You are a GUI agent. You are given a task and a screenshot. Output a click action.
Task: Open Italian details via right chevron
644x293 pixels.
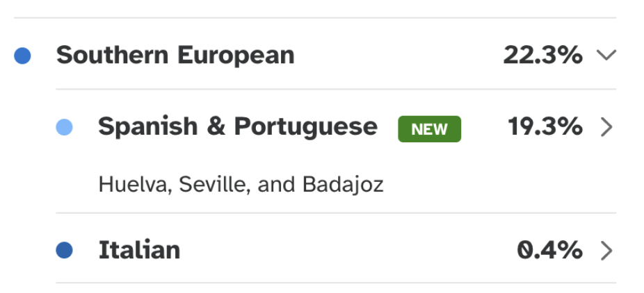pyautogui.click(x=606, y=250)
